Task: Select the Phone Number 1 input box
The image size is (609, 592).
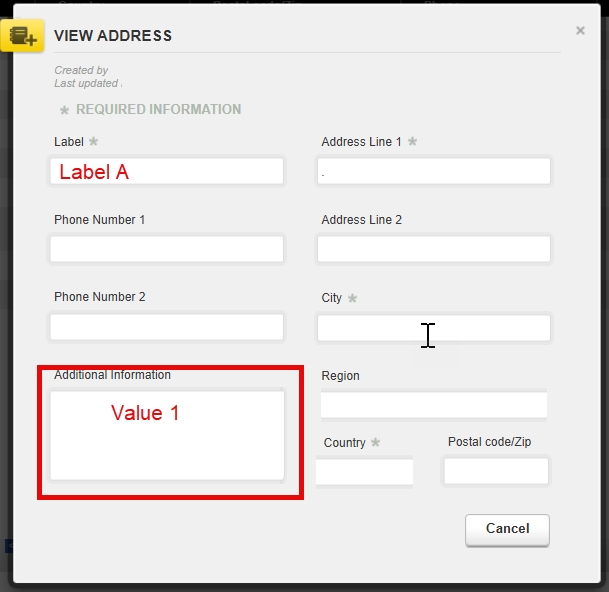Action: (x=167, y=249)
